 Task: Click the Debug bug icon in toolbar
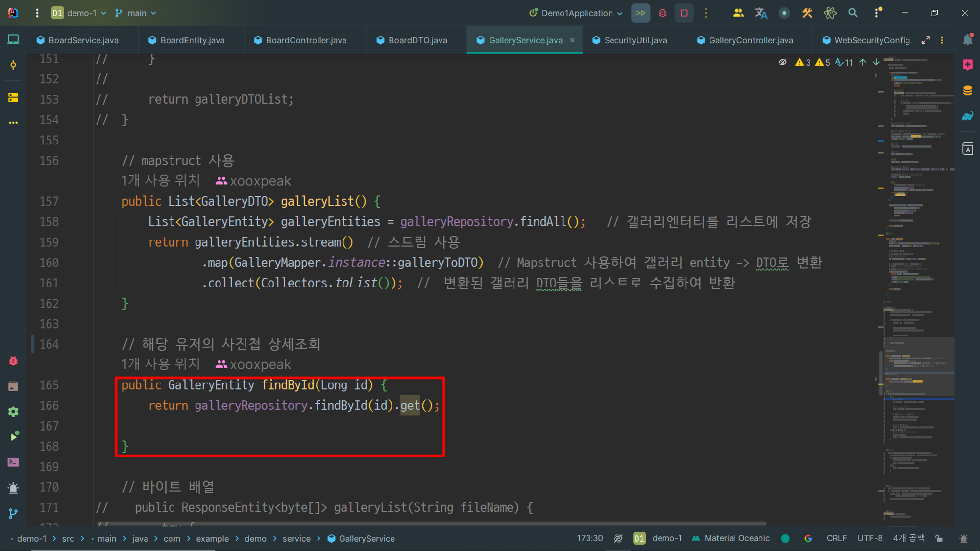coord(662,13)
